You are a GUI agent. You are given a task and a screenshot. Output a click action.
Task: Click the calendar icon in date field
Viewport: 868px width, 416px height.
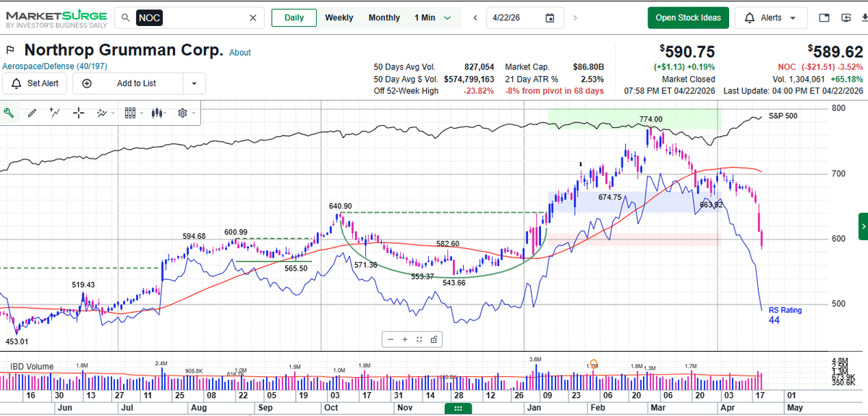[550, 18]
